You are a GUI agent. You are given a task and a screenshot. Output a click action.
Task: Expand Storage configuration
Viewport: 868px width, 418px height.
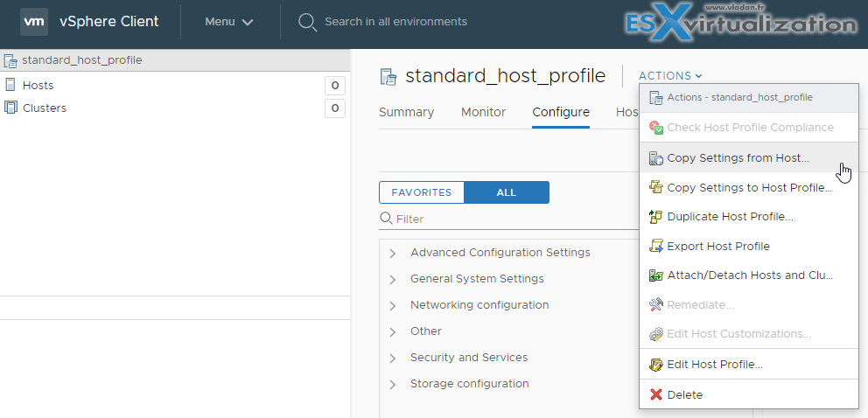coord(393,384)
